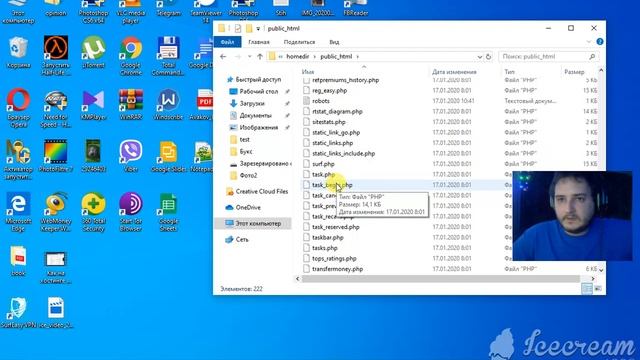
Task: Select the Google Chrome desktop shortcut
Action: (131, 56)
